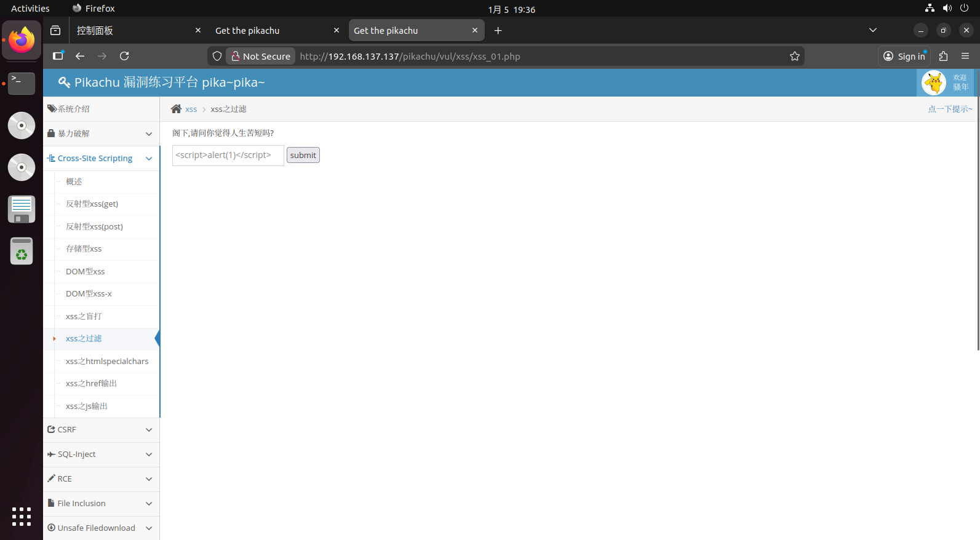The height and width of the screenshot is (540, 980).
Task: Open the Firefox hamburger menu
Action: [965, 56]
